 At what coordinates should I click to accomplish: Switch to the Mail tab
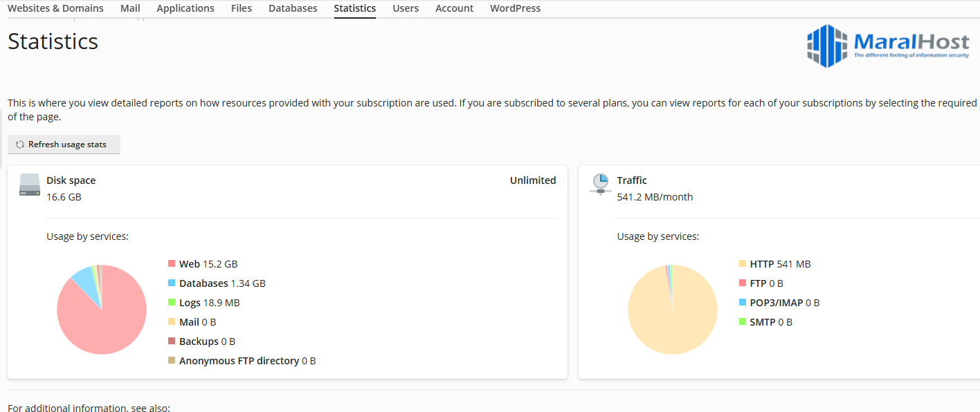point(130,8)
